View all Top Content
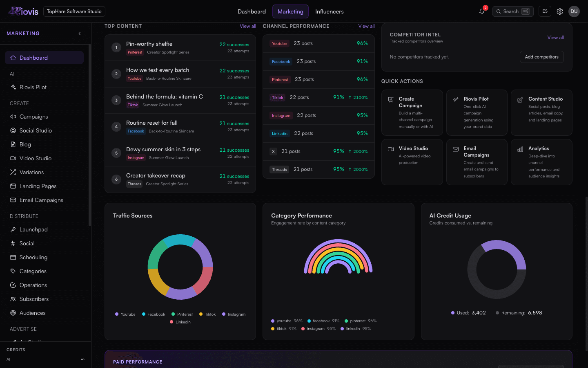588x368 pixels. click(x=248, y=26)
